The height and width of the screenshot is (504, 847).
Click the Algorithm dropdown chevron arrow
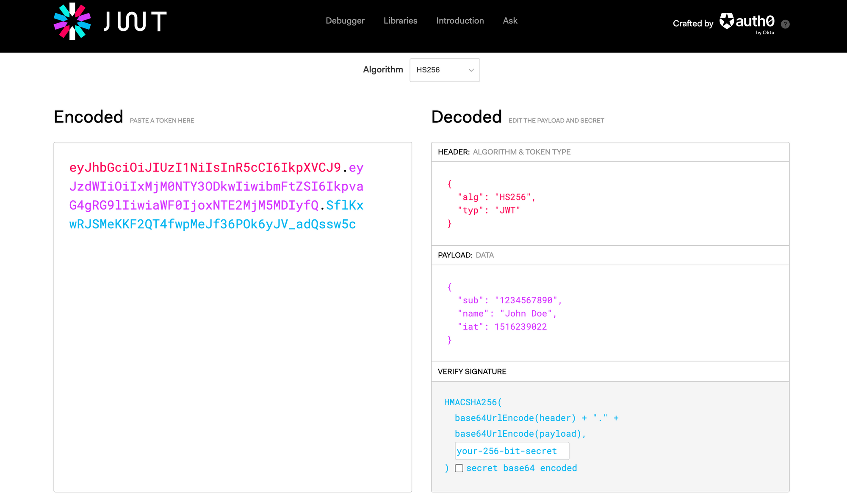pos(471,70)
